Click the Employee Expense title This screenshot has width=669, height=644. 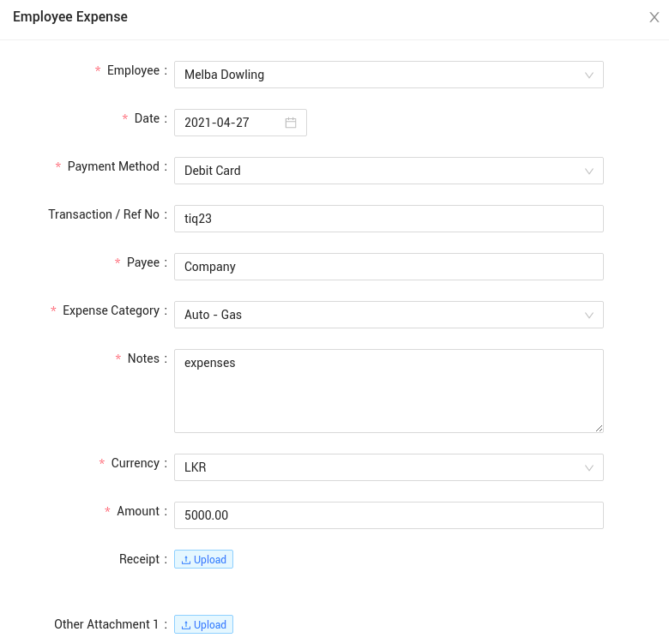point(70,17)
